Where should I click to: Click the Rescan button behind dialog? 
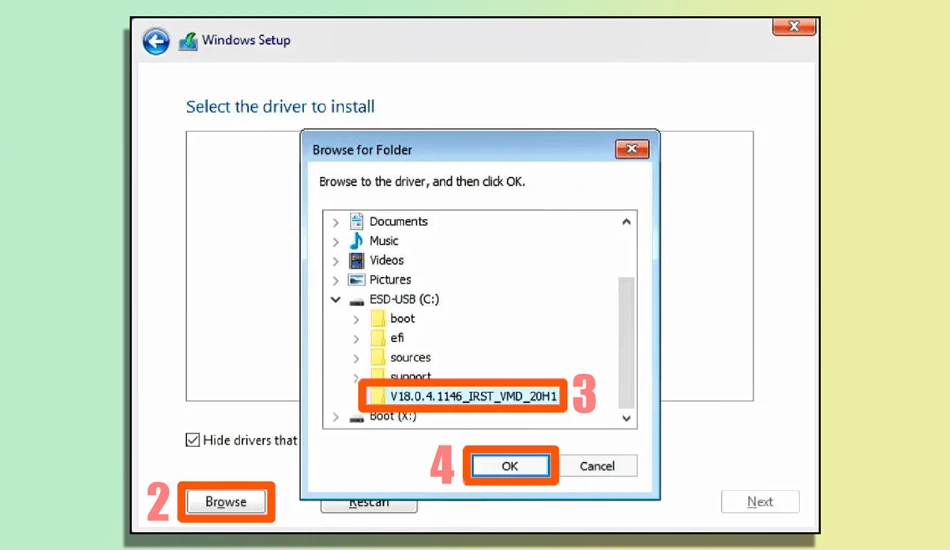369,505
